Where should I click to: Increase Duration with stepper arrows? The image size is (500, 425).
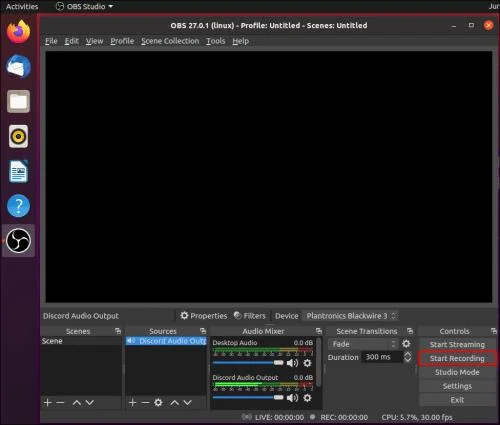[407, 354]
